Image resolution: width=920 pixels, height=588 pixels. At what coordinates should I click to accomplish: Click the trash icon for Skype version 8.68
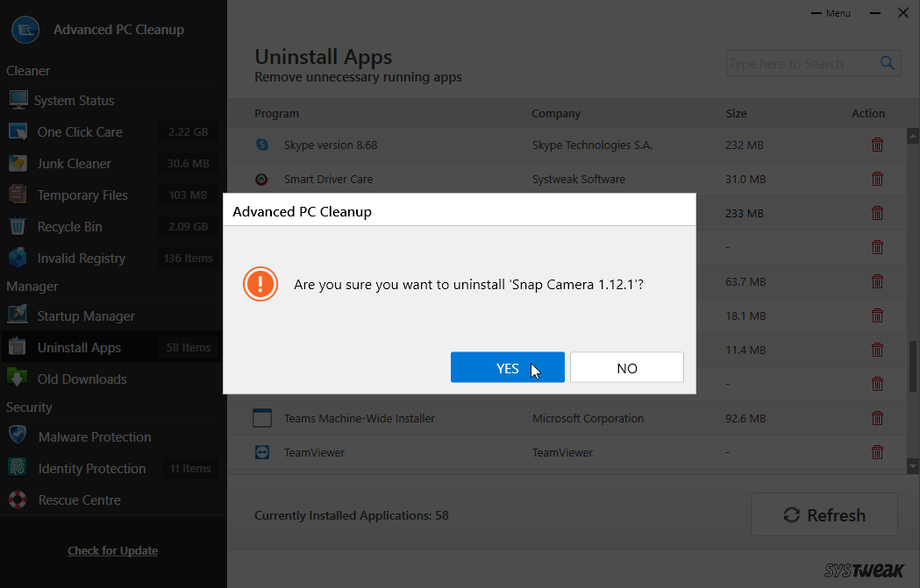pos(876,145)
